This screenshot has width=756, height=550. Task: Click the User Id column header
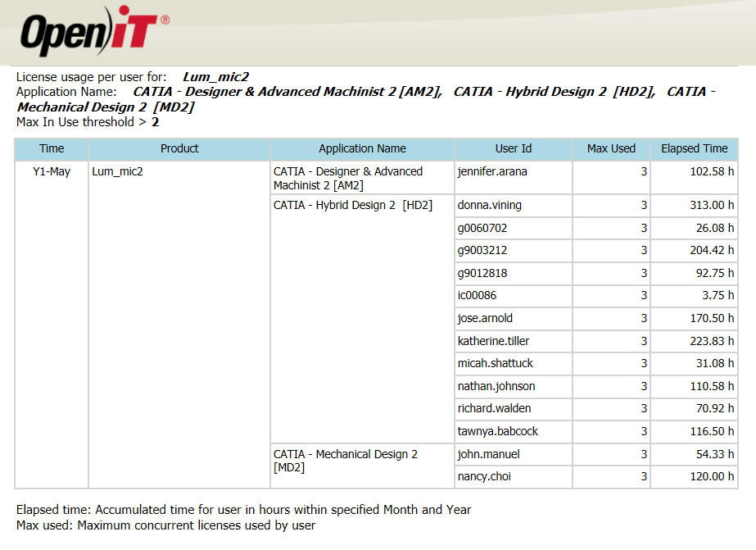click(514, 149)
